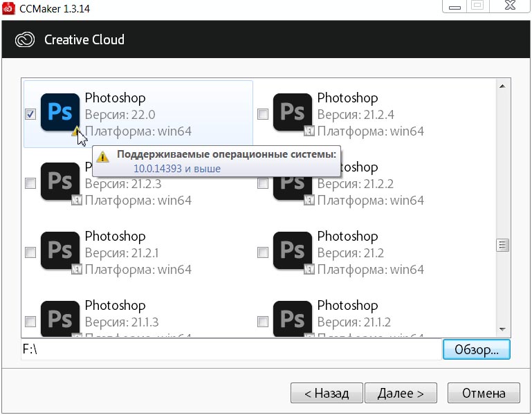Image resolution: width=532 pixels, height=415 pixels.
Task: Click the CCMaker app icon in title bar
Action: [8, 8]
